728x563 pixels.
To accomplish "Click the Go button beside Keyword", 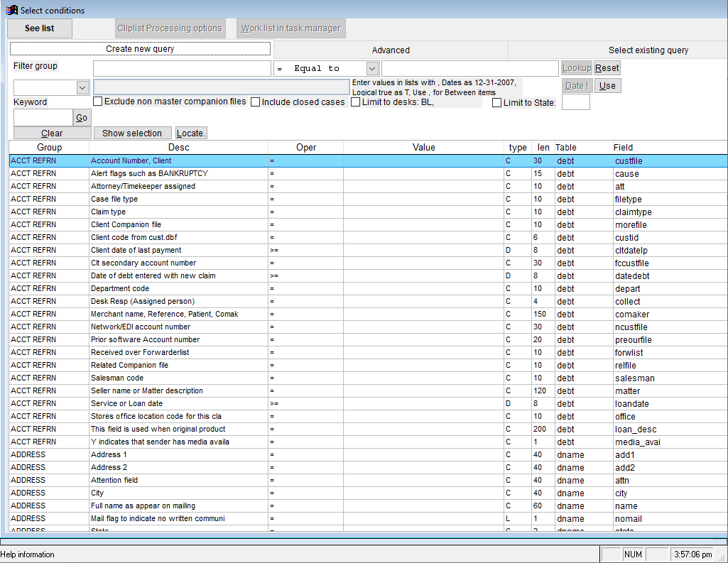I will pyautogui.click(x=82, y=118).
